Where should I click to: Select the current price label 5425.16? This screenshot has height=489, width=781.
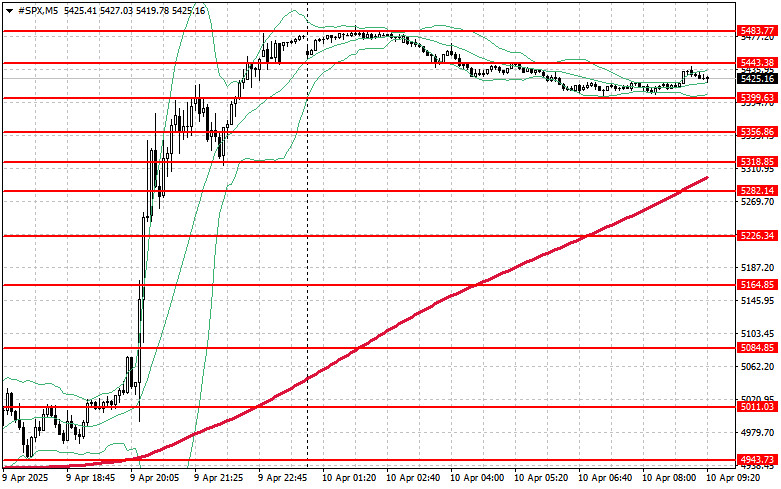coord(757,79)
